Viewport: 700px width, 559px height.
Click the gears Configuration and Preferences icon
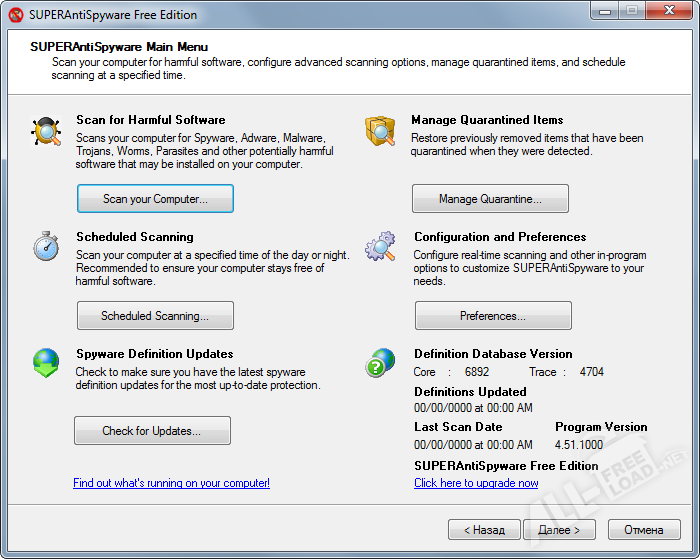coord(380,247)
